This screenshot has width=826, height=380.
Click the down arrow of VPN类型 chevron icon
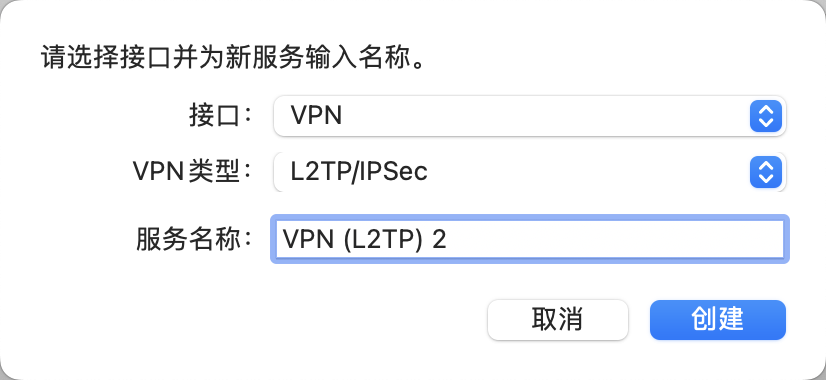765,179
